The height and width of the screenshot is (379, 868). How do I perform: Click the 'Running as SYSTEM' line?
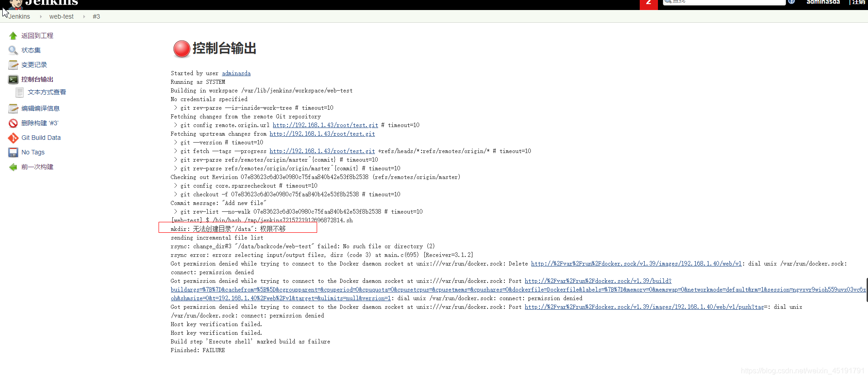(x=198, y=82)
